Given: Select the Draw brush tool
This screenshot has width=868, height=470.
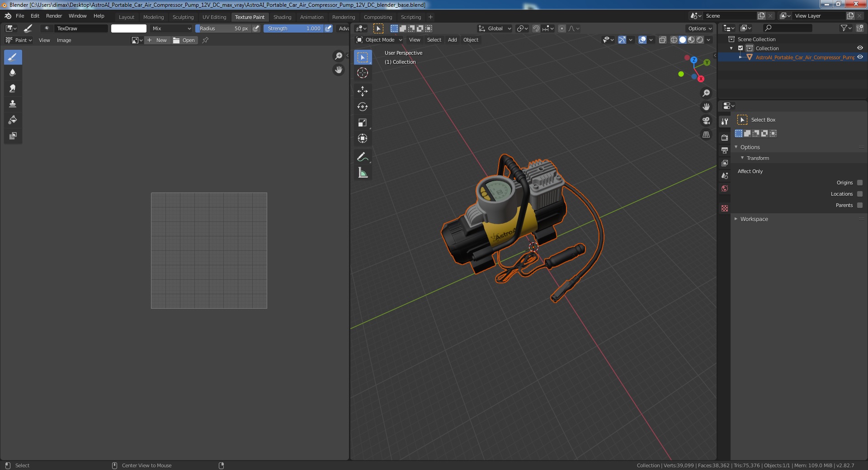Looking at the screenshot, I should tap(13, 57).
